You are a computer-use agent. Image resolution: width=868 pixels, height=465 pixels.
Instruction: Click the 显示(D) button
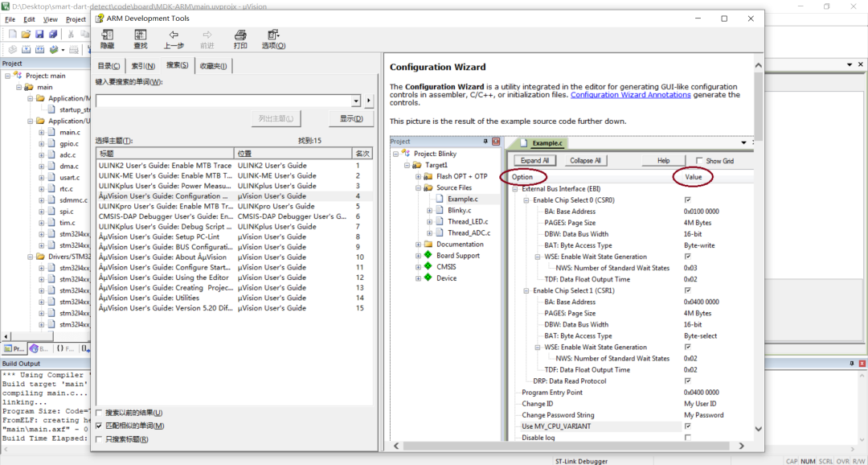351,118
